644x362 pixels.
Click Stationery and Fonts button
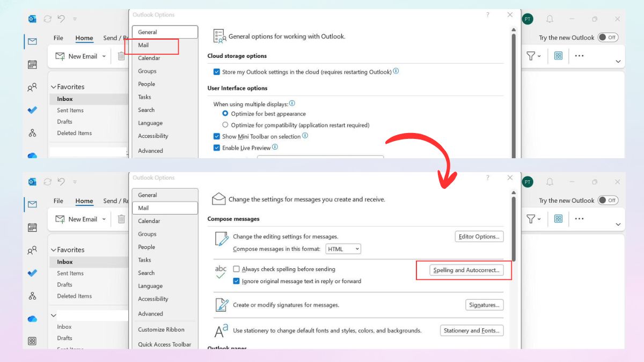coord(472,331)
